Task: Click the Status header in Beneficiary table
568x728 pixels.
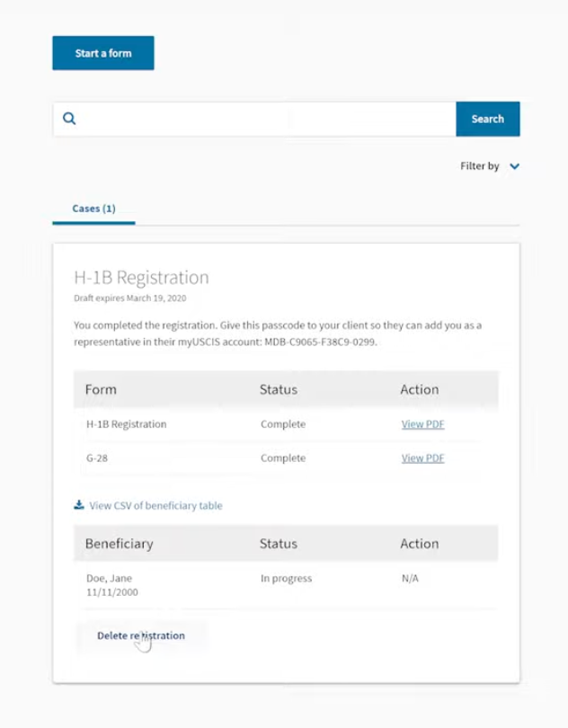Action: pyautogui.click(x=279, y=544)
